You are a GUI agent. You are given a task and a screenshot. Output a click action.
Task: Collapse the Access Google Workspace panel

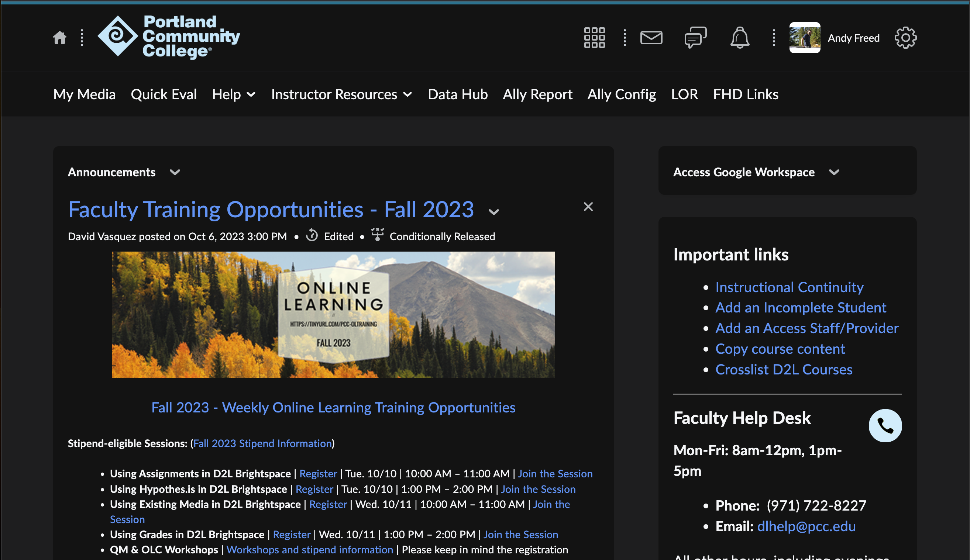pyautogui.click(x=834, y=173)
